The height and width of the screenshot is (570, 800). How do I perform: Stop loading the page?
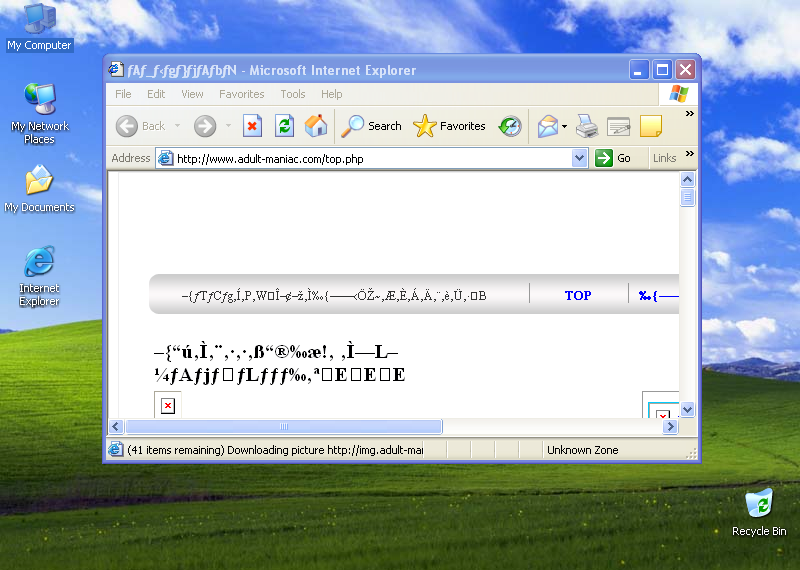click(x=252, y=126)
